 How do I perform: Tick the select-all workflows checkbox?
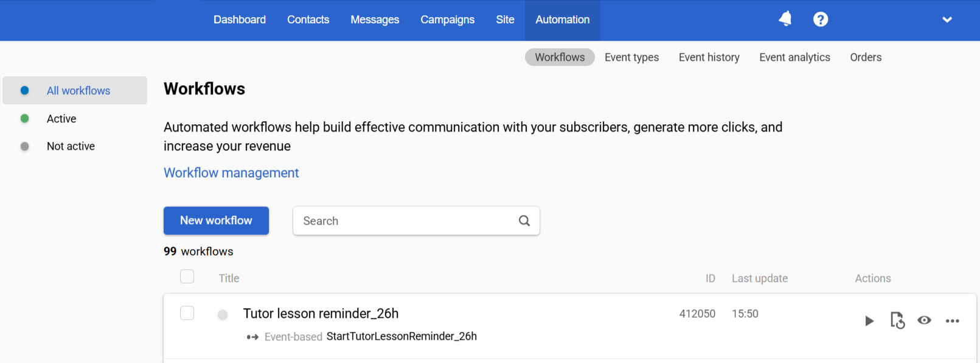(x=187, y=277)
